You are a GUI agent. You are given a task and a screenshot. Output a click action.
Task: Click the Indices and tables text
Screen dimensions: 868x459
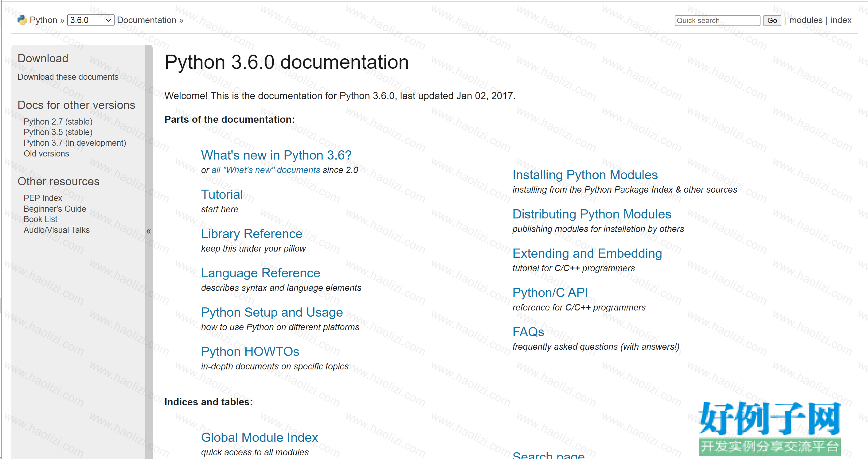[x=209, y=402]
